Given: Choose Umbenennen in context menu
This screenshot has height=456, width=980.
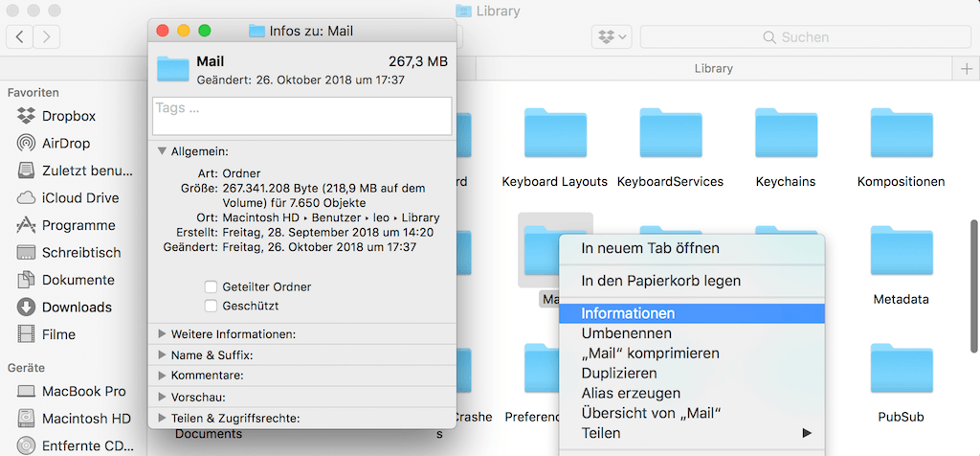Looking at the screenshot, I should coord(691,333).
